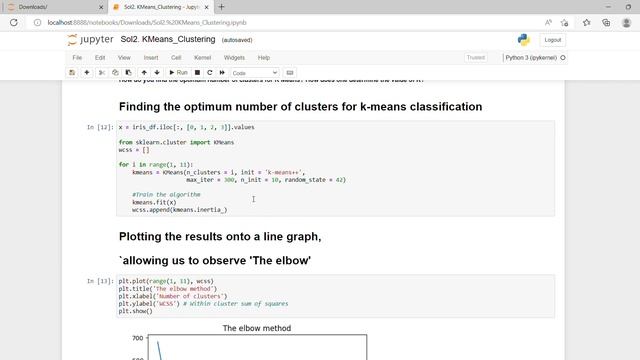Open a new browser tab
The image size is (640, 360).
(x=221, y=7)
